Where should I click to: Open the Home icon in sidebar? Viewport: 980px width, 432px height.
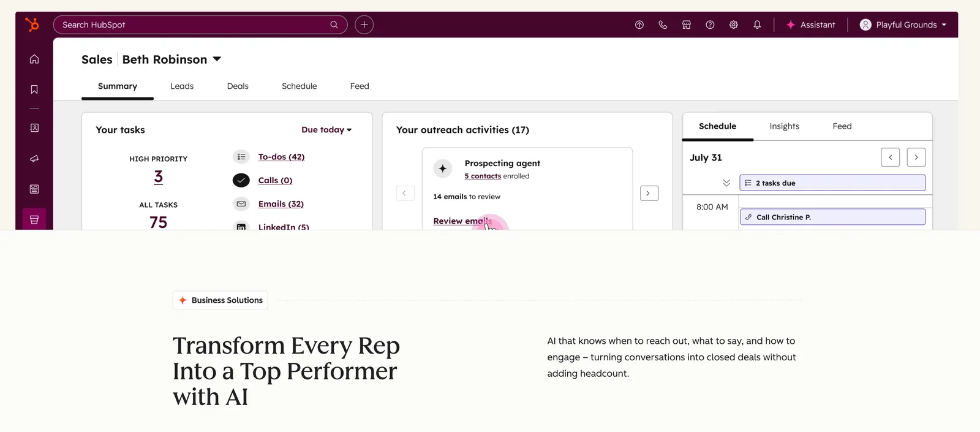[x=34, y=59]
